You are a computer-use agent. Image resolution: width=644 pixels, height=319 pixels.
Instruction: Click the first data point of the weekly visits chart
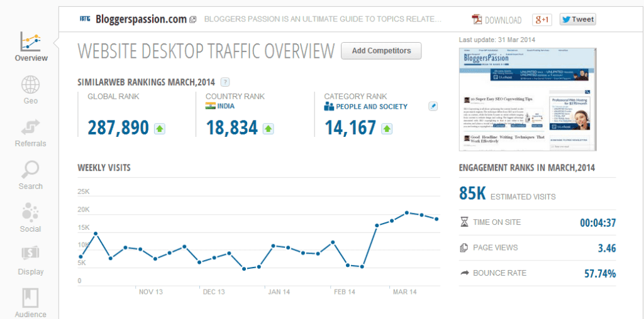(80, 257)
